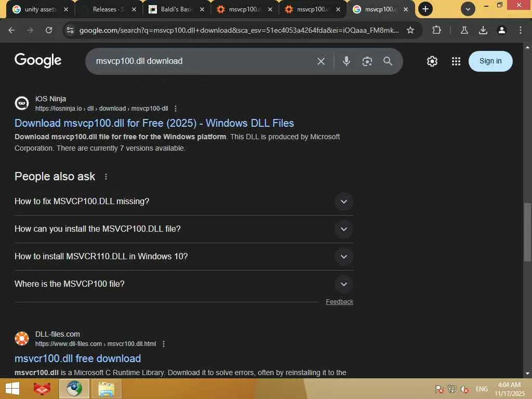The height and width of the screenshot is (399, 532).
Task: Click the iOS Ninja favicon
Action: point(22,103)
